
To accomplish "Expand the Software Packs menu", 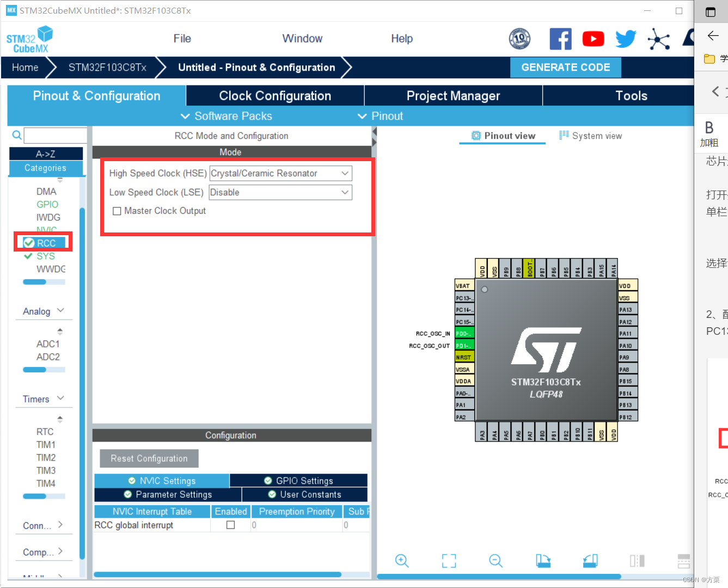I will tap(226, 116).
